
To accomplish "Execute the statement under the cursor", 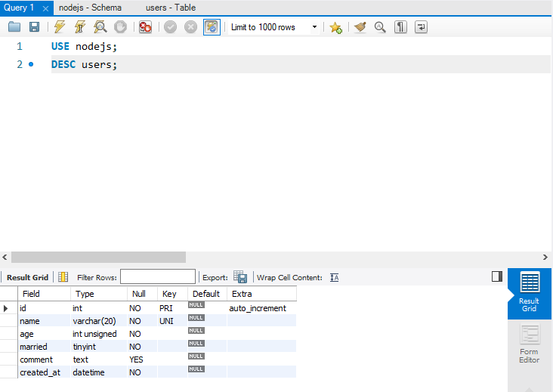I will (x=80, y=26).
